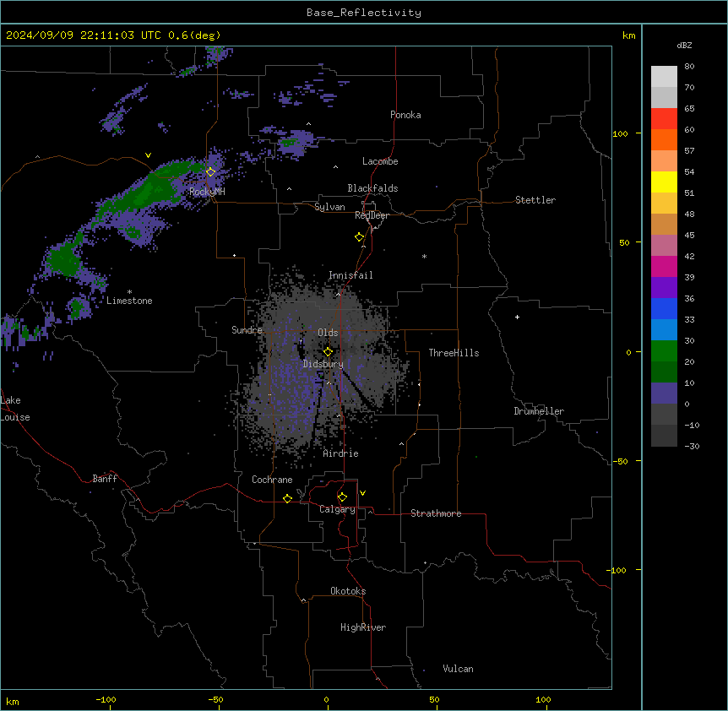This screenshot has height=711, width=728.
Task: Select the slate purple 0-10 dBZ swatch
Action: pyautogui.click(x=664, y=393)
